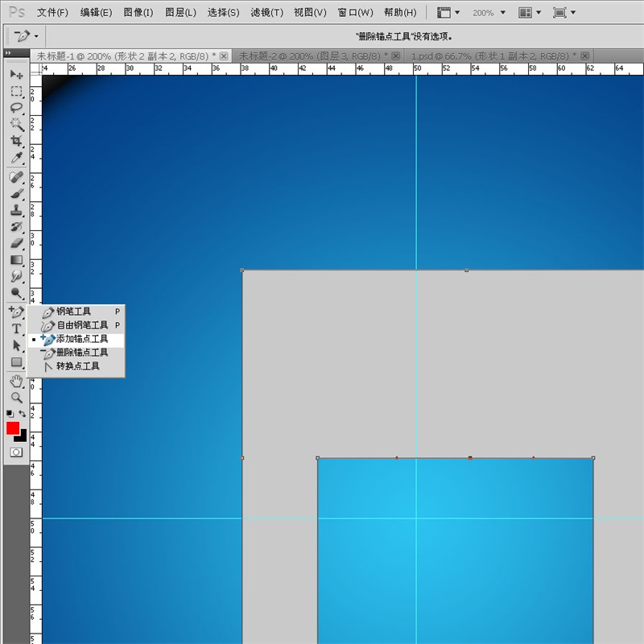
Task: Pick the Crop tool
Action: (16, 142)
